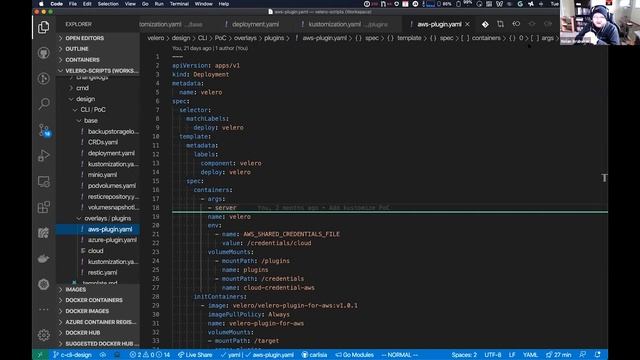The image size is (640, 360).
Task: Expand the Outline section
Action: 98,49
